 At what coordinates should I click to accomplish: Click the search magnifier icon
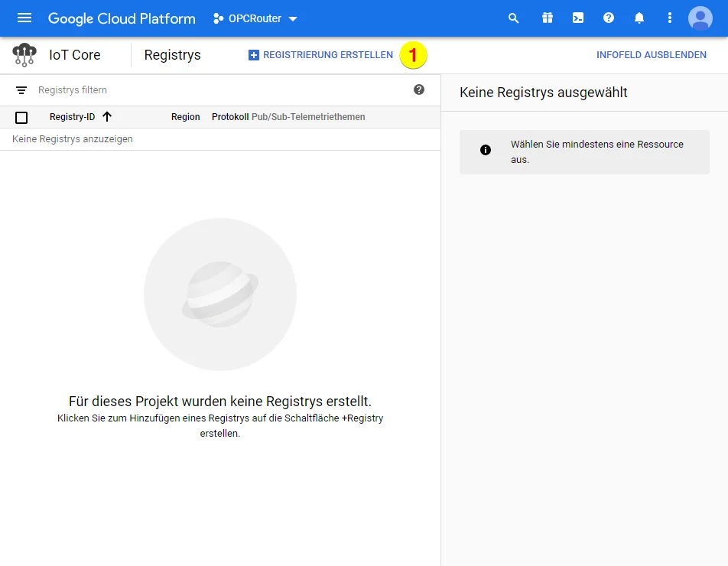click(513, 18)
